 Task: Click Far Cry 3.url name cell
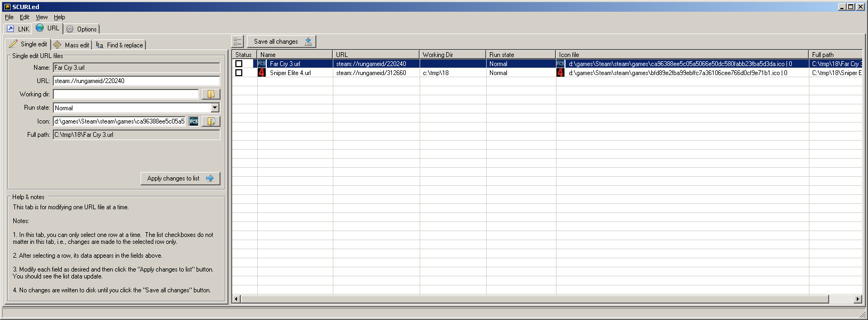pos(285,64)
